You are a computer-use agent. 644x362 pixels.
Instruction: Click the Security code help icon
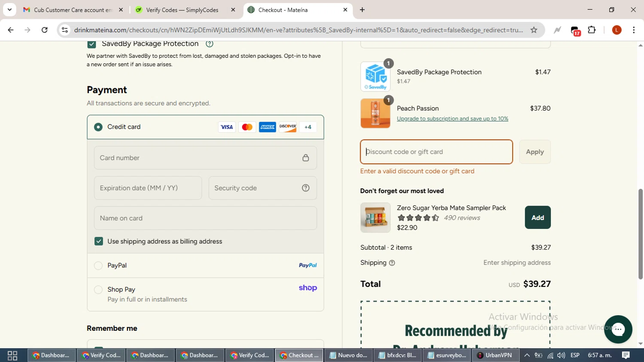306,188
